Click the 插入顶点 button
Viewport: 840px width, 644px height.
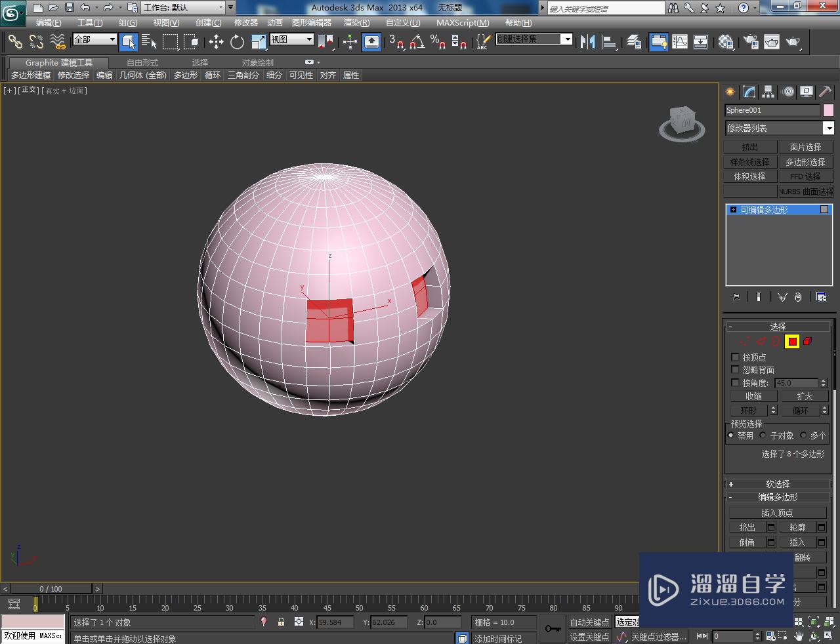click(x=778, y=513)
